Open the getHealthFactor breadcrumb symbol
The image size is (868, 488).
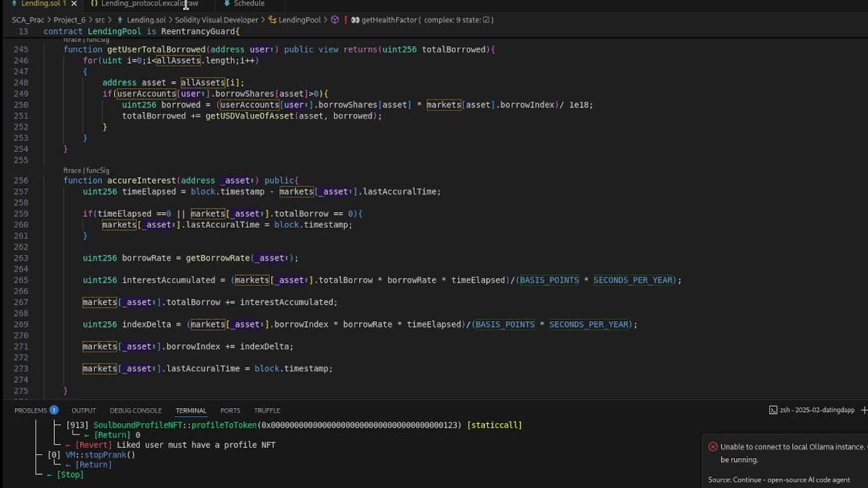pos(389,20)
